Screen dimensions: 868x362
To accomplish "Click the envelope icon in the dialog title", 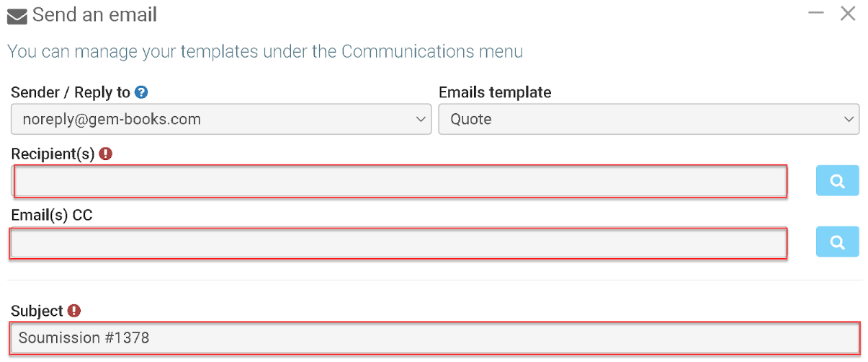I will tap(17, 16).
